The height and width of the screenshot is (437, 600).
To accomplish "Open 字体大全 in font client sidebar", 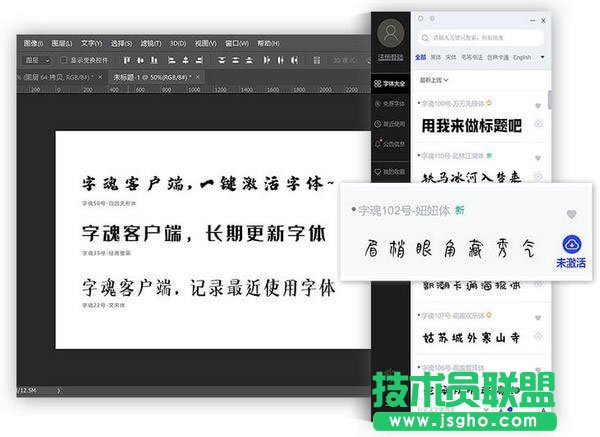I will (390, 83).
